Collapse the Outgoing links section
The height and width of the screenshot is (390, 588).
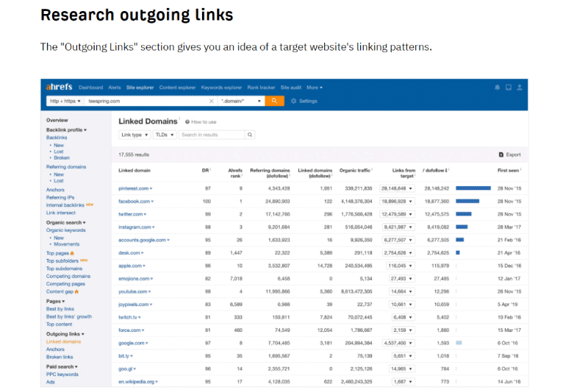(x=65, y=334)
